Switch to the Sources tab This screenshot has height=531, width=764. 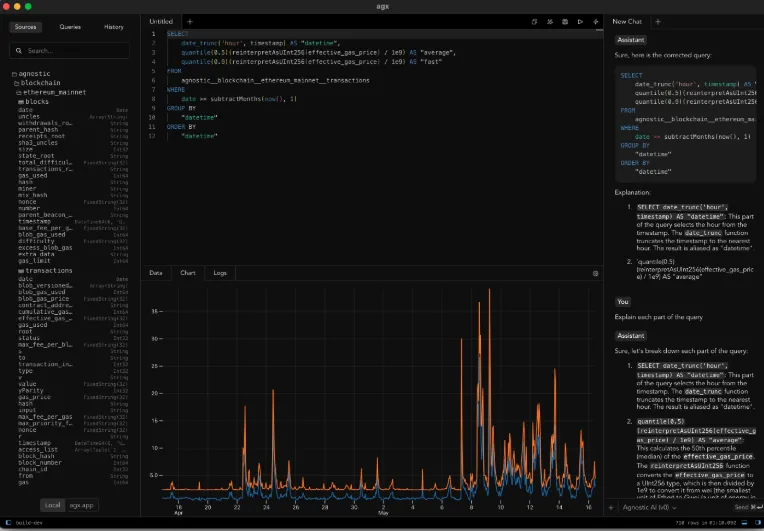(25, 27)
